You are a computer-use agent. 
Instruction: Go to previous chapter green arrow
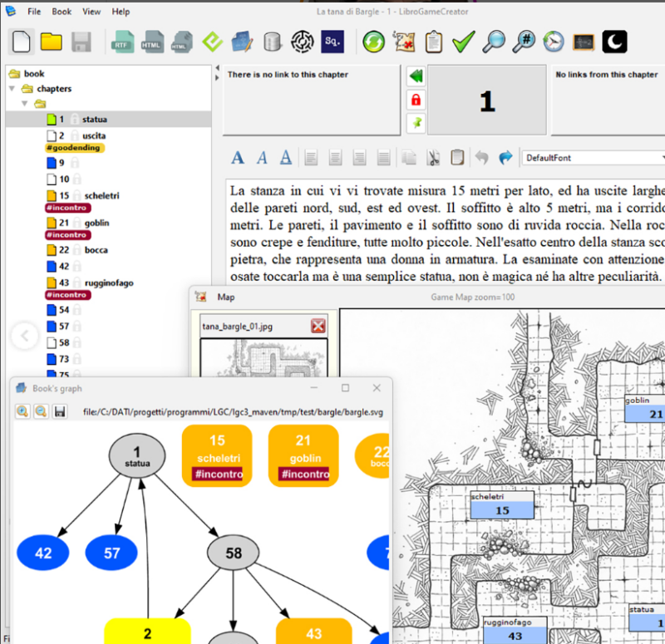[416, 76]
